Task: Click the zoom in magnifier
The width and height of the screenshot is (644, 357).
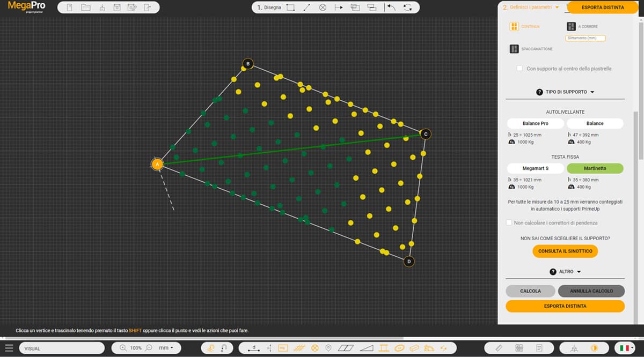Action: coord(123,348)
